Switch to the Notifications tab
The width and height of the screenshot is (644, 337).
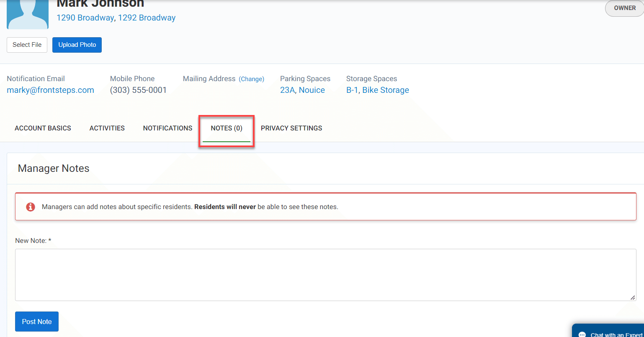(x=167, y=128)
